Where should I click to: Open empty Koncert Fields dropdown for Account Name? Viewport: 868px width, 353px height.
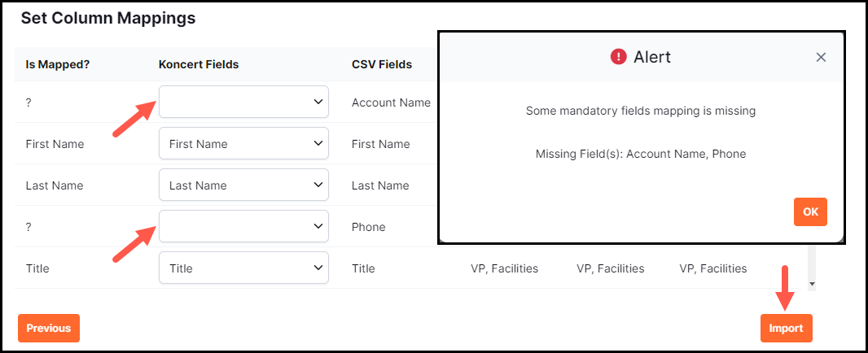(243, 102)
